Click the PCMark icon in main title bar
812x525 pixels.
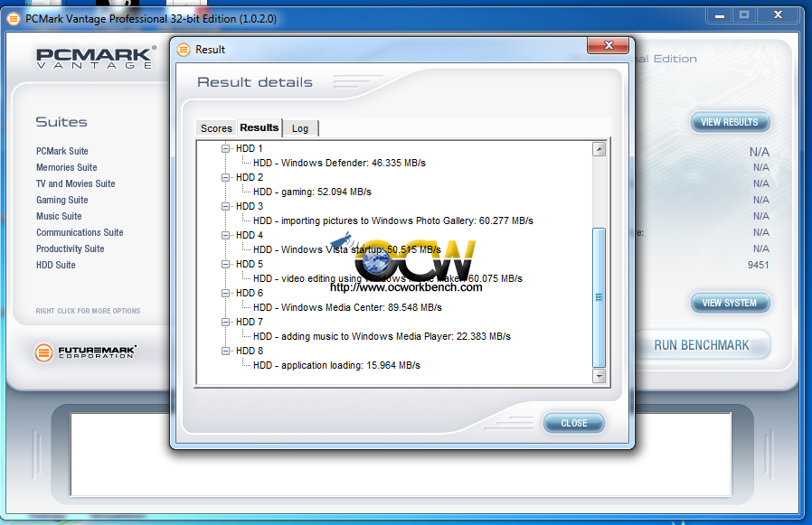coord(14,19)
